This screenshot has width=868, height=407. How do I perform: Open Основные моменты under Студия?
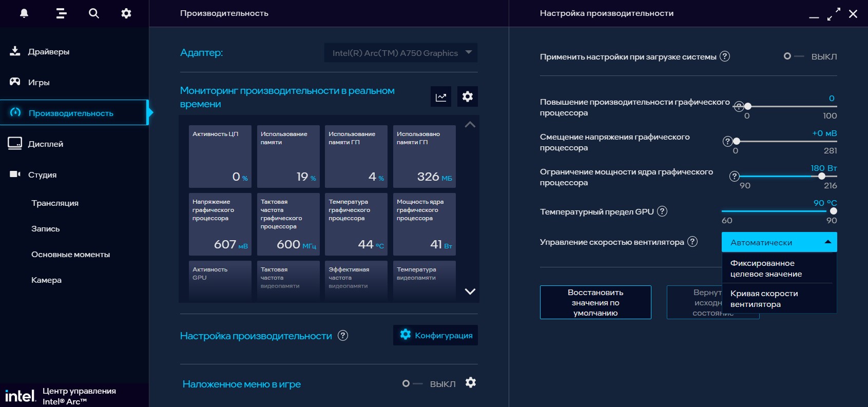click(x=71, y=254)
